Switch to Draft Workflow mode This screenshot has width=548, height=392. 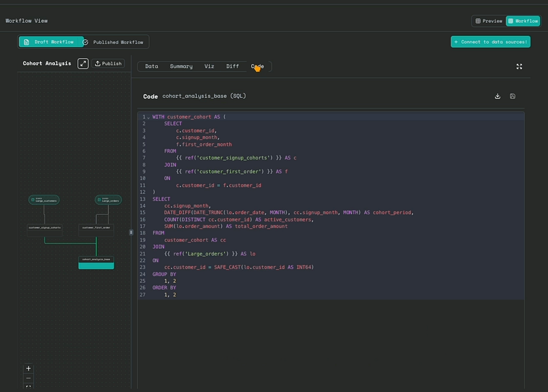(x=51, y=42)
